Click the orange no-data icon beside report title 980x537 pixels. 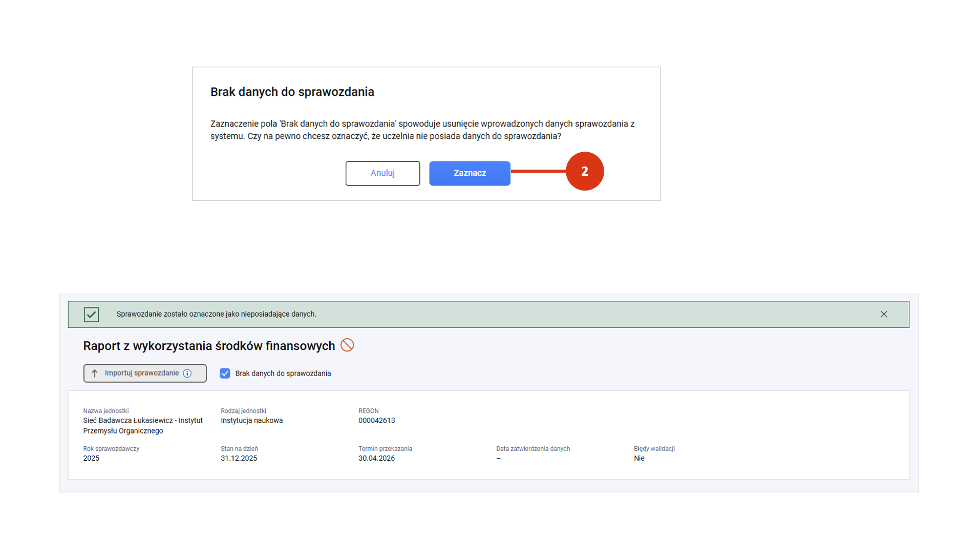tap(347, 345)
